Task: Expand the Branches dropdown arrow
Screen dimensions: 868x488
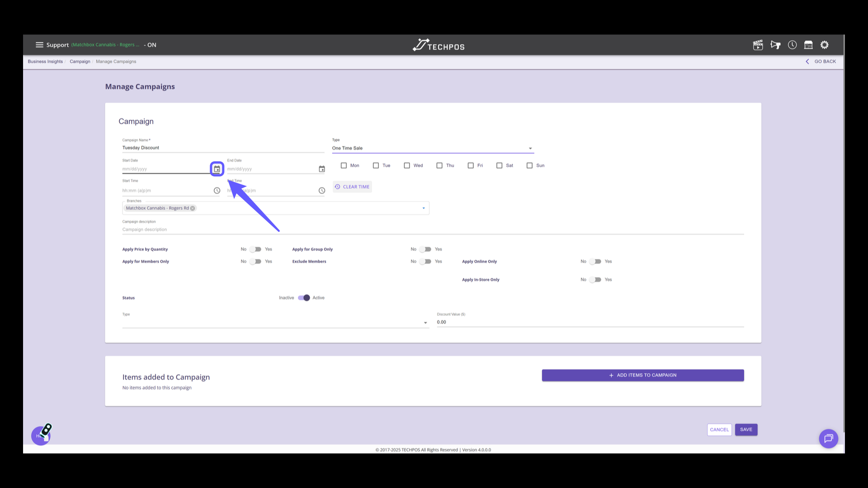Action: pyautogui.click(x=424, y=208)
